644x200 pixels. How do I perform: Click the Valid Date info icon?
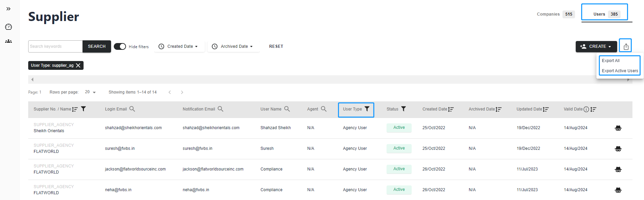[x=586, y=109]
